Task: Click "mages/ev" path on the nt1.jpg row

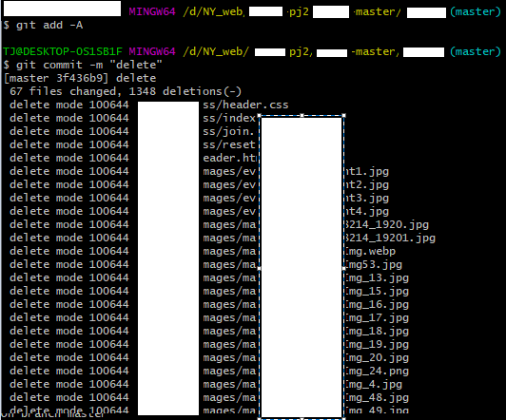Action: point(229,171)
